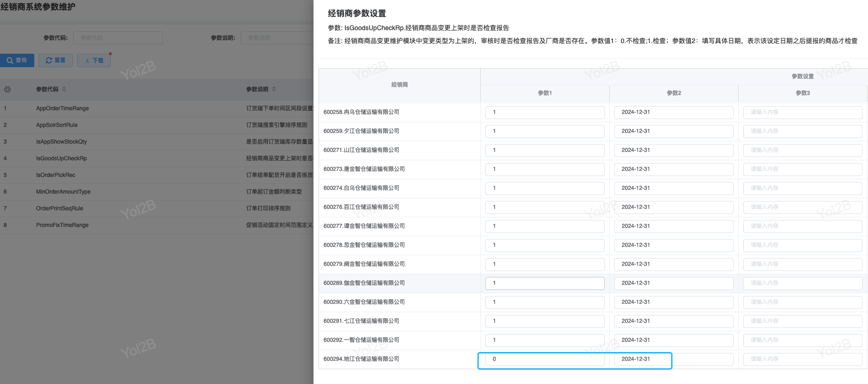Click 参数3 field for 600292.一智仓储运输有限公司
Screen dimensions: 868x384
click(802, 340)
